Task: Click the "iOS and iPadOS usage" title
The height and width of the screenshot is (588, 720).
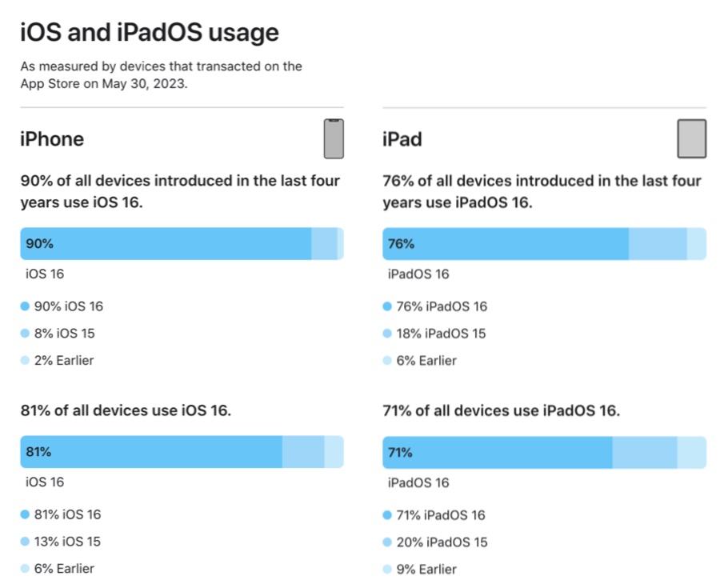Action: click(150, 33)
